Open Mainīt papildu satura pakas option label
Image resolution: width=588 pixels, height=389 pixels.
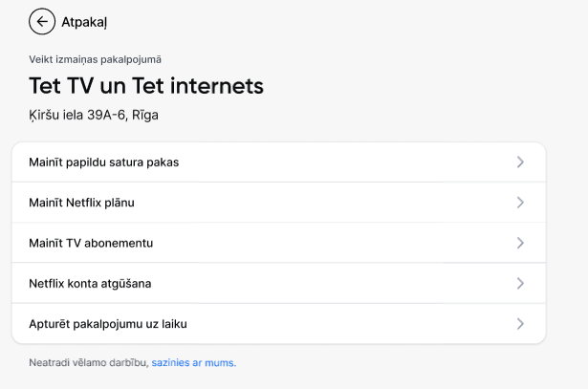click(104, 162)
